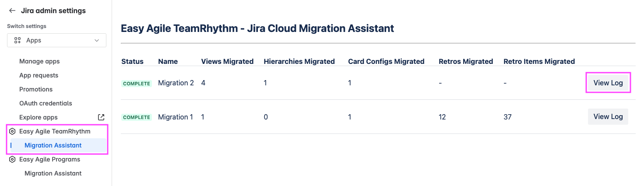View the log for Migration 1
Screen dimensions: 644x186
point(608,116)
